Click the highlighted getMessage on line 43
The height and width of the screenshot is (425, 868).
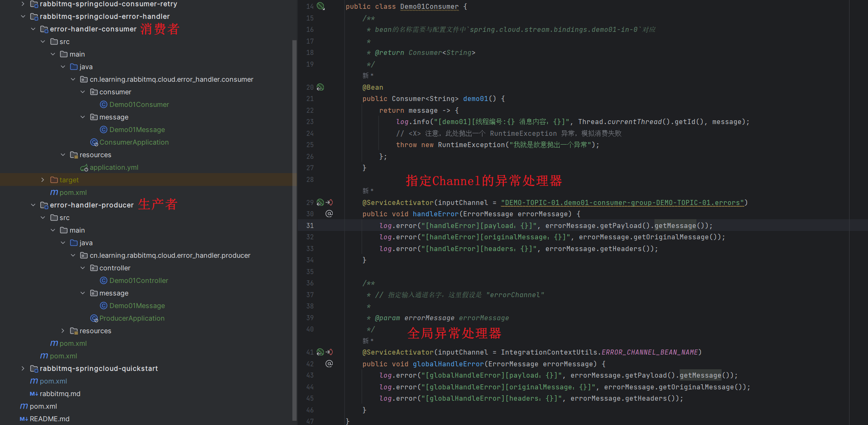tap(700, 376)
